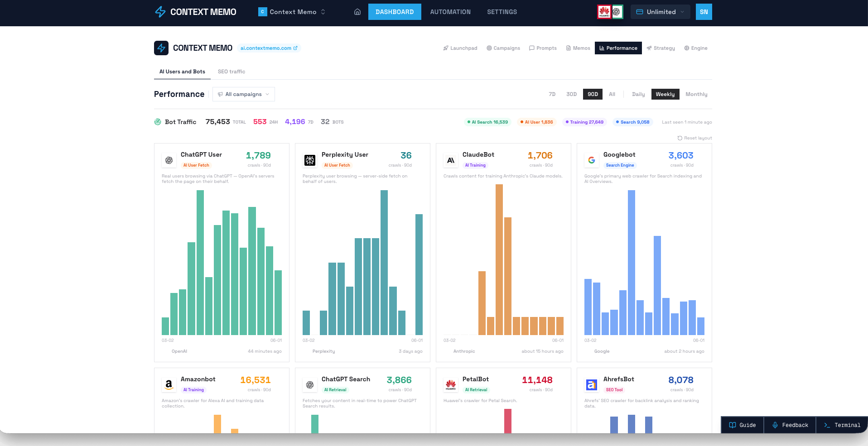Open the Terminal button
Image resolution: width=868 pixels, height=446 pixels.
tap(842, 425)
